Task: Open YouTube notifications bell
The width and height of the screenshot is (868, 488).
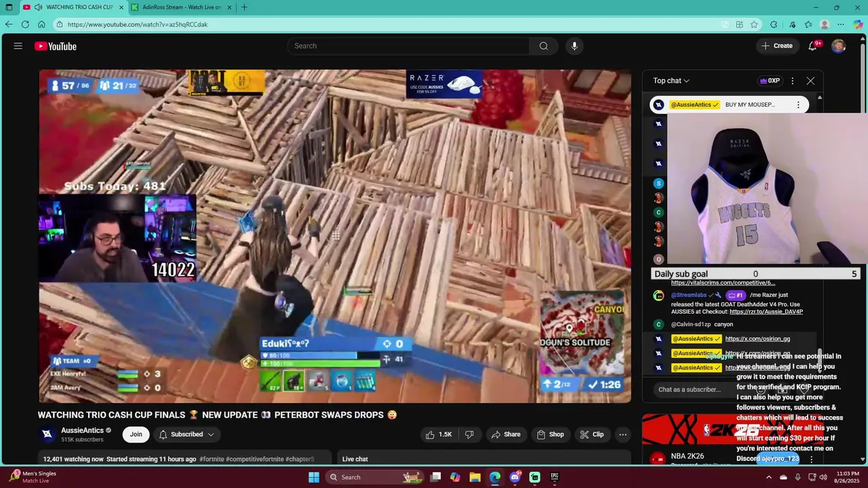Action: pyautogui.click(x=813, y=46)
